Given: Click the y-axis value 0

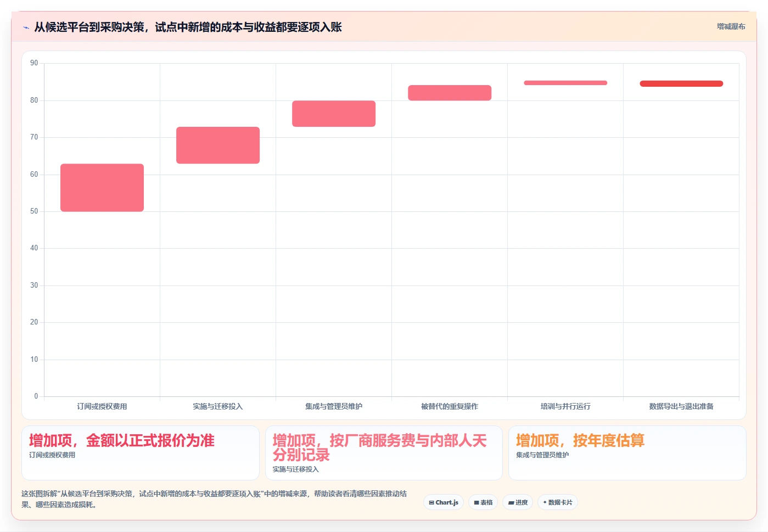Looking at the screenshot, I should pos(36,396).
